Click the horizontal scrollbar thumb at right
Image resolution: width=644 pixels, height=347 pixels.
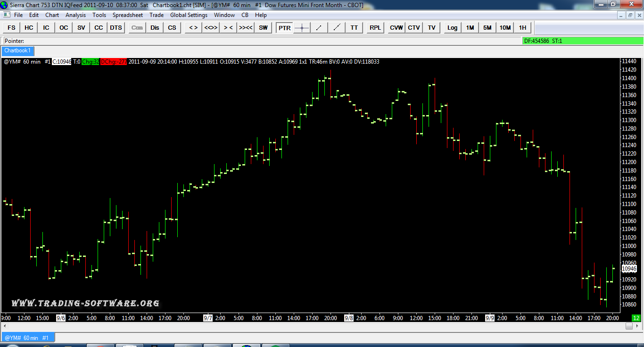[x=629, y=326]
